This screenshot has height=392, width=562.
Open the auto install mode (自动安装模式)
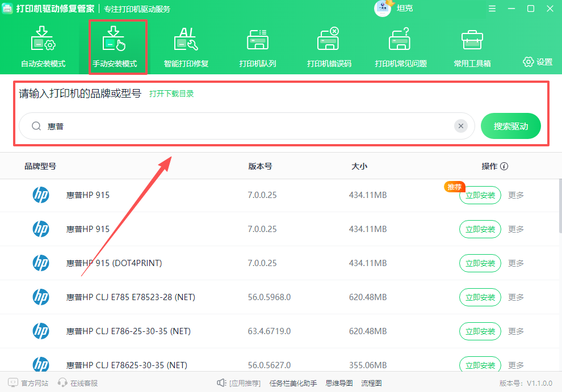pos(43,47)
